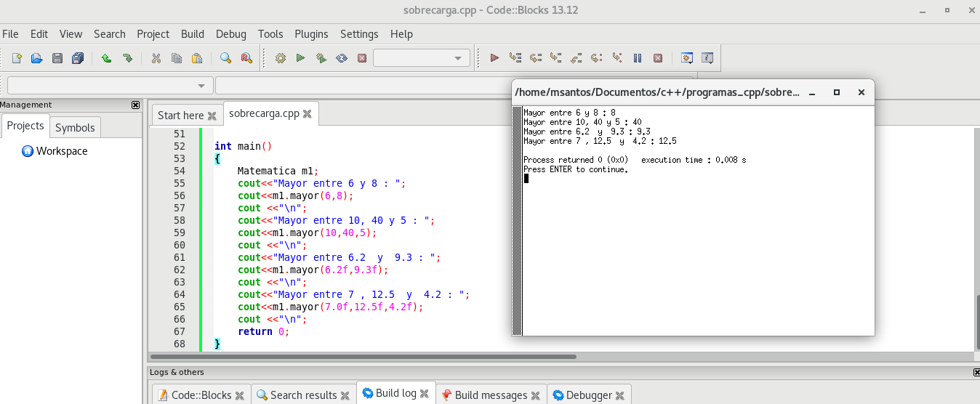Click the Next line debug icon
Viewport: 980px width, 404px height.
(x=536, y=58)
